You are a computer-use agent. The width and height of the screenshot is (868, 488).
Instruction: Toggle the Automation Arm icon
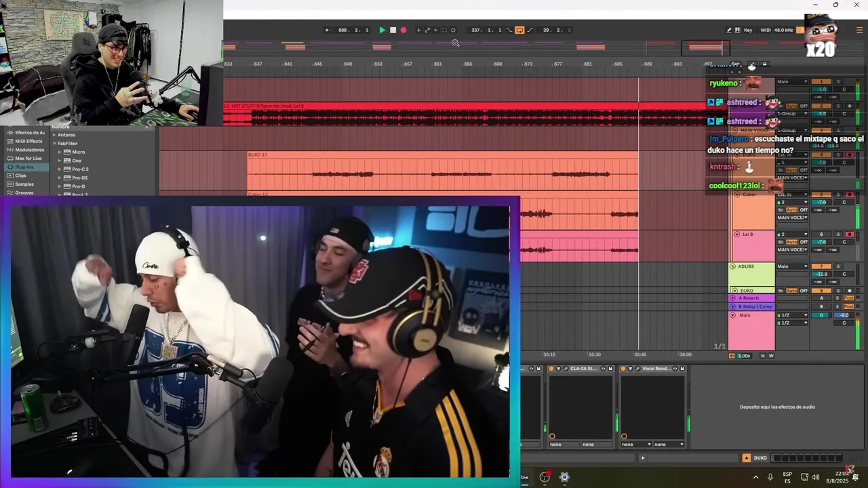pos(427,30)
